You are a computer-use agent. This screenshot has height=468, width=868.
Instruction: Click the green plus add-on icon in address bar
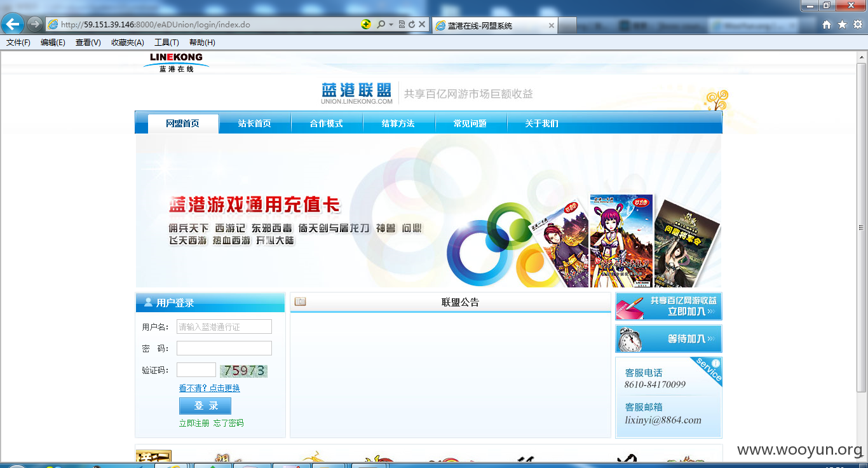pos(366,25)
